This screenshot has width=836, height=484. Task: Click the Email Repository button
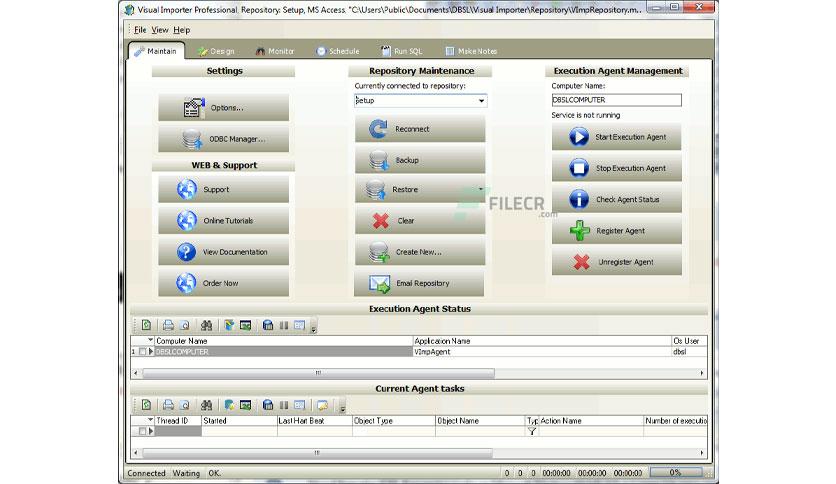click(x=419, y=283)
